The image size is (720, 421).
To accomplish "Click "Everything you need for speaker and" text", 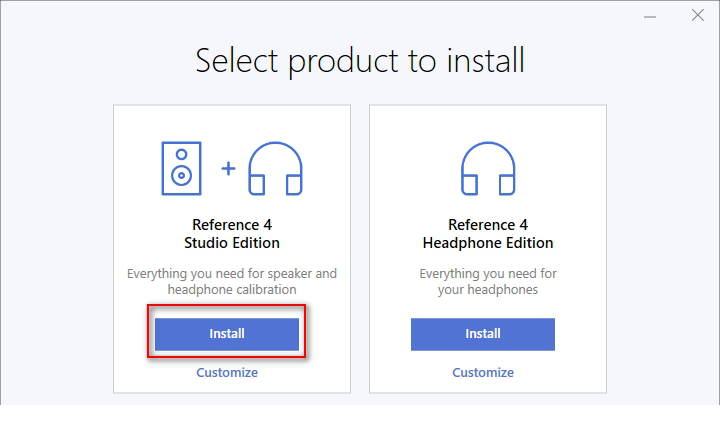I will [232, 274].
